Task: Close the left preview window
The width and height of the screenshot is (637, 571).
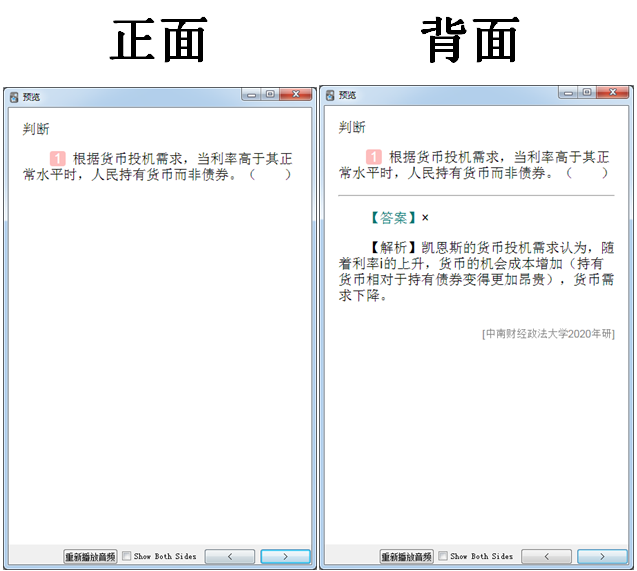Action: click(296, 95)
